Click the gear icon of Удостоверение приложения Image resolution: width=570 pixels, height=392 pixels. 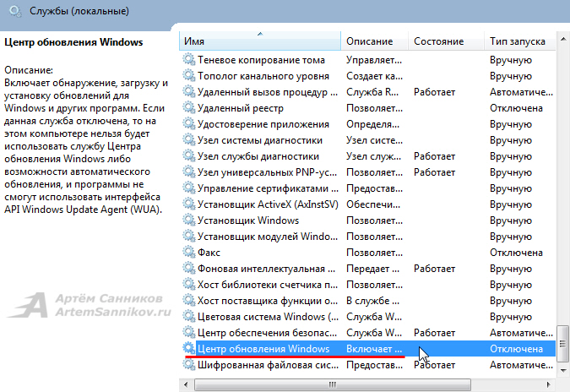188,123
